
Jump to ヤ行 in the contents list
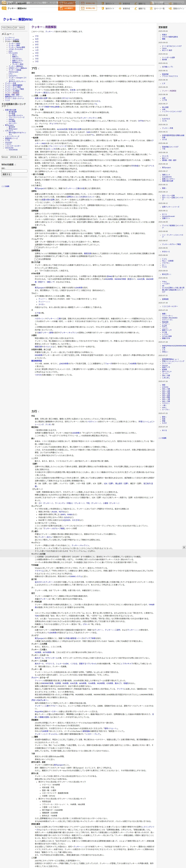[37, 56]
